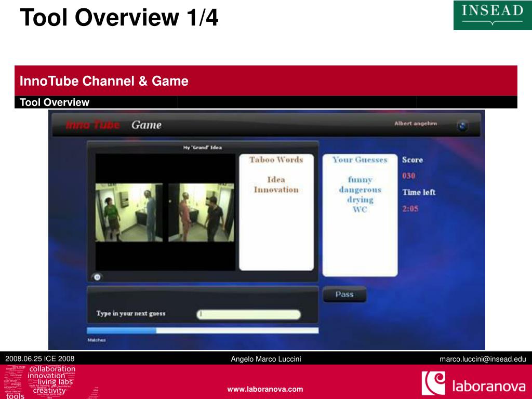Click the next guess input field
The width and height of the screenshot is (532, 399).
tap(249, 314)
